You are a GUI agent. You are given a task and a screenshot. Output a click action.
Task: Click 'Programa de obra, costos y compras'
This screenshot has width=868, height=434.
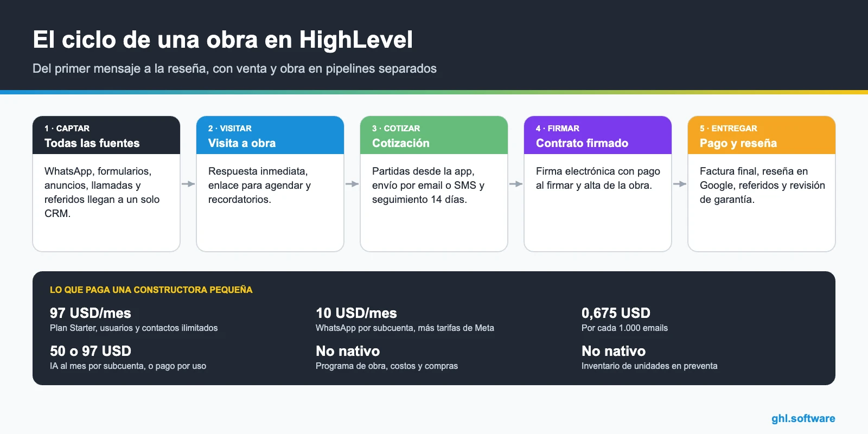(387, 366)
